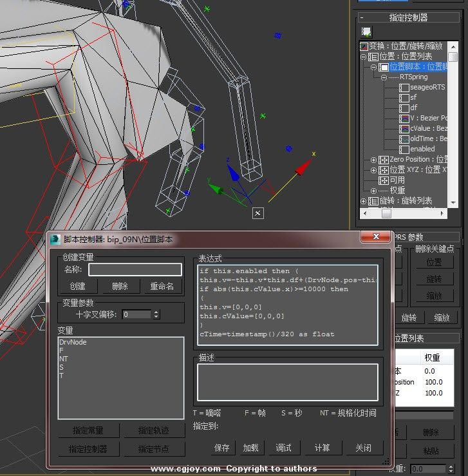Click the 指定控制器 button in script dialog
This screenshot has height=476, width=468.
88,449
